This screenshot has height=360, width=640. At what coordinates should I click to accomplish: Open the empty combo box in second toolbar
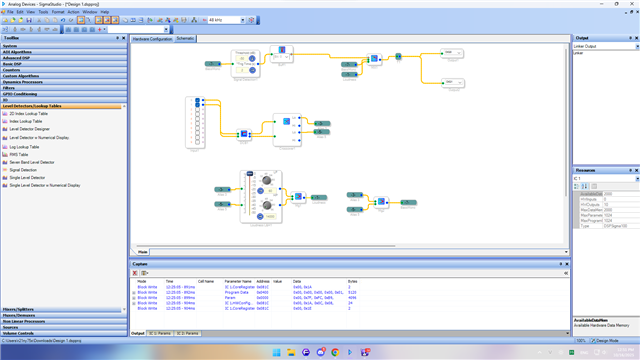coord(166,29)
